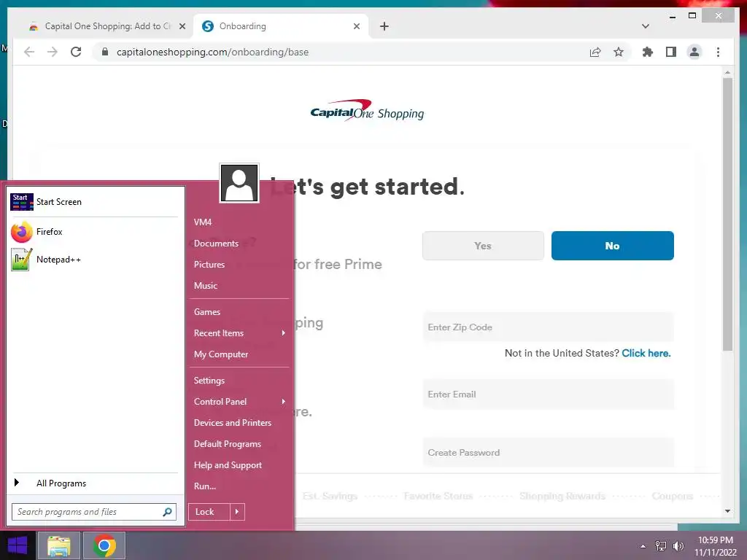Click the scrollbar down arrow
The height and width of the screenshot is (560, 747).
click(727, 511)
